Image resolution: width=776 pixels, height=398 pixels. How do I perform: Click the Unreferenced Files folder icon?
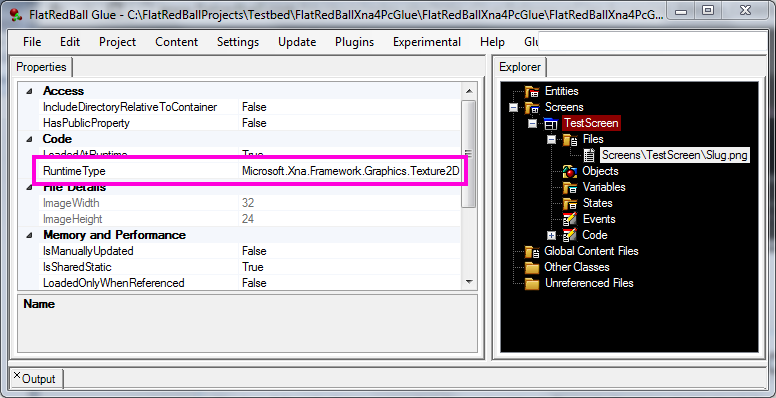533,283
